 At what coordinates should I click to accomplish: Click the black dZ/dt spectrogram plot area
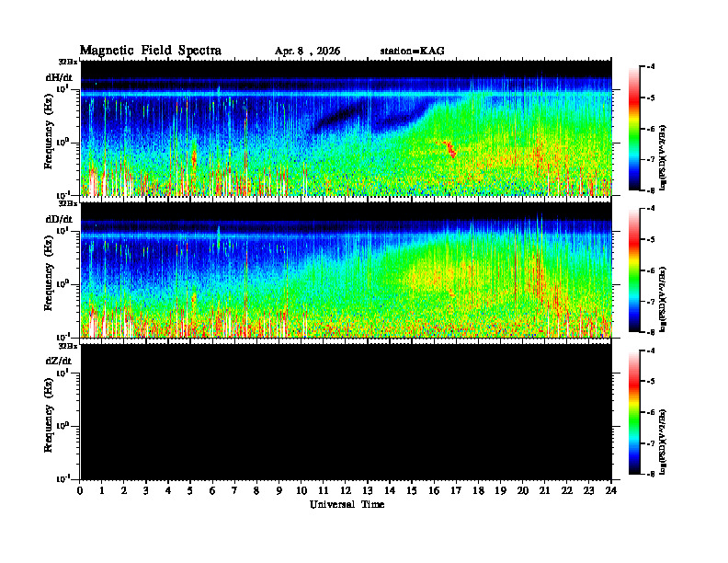click(347, 411)
